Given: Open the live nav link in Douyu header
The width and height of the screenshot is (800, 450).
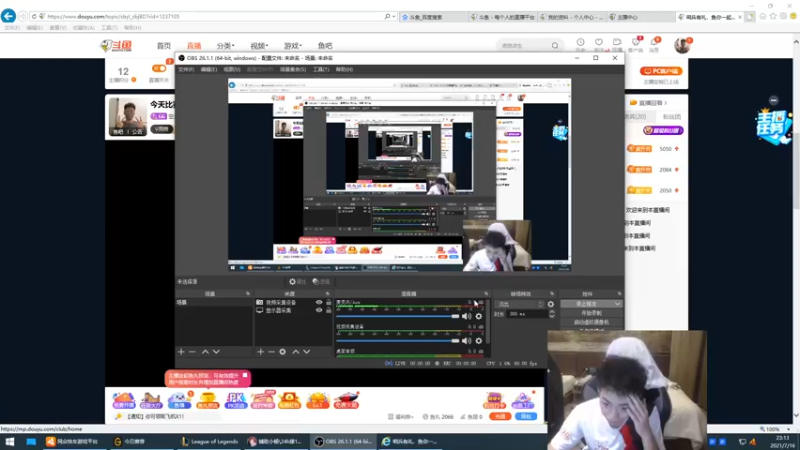Looking at the screenshot, I should pos(194,46).
